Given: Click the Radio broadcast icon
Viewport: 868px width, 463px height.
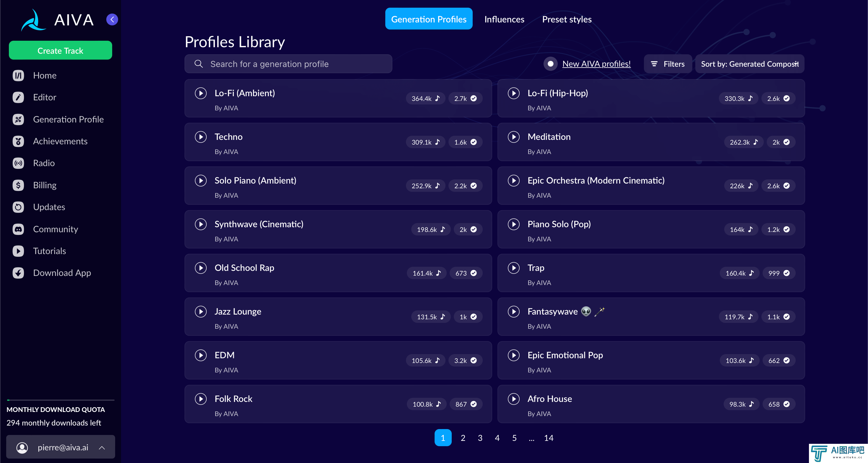Looking at the screenshot, I should 18,163.
